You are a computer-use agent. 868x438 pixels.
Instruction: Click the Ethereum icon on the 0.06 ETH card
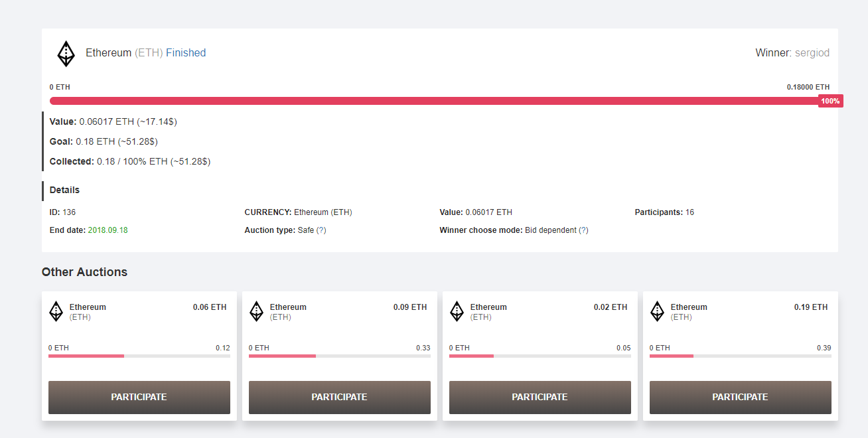click(56, 311)
